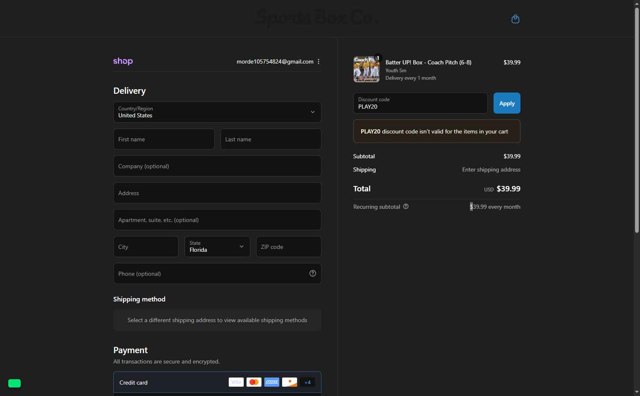This screenshot has height=396, width=640.
Task: Click the Discover card icon
Action: [x=289, y=382]
